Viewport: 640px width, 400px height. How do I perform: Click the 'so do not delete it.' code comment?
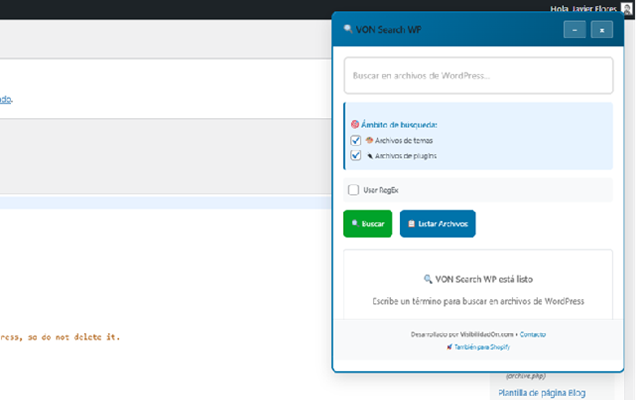coord(73,337)
